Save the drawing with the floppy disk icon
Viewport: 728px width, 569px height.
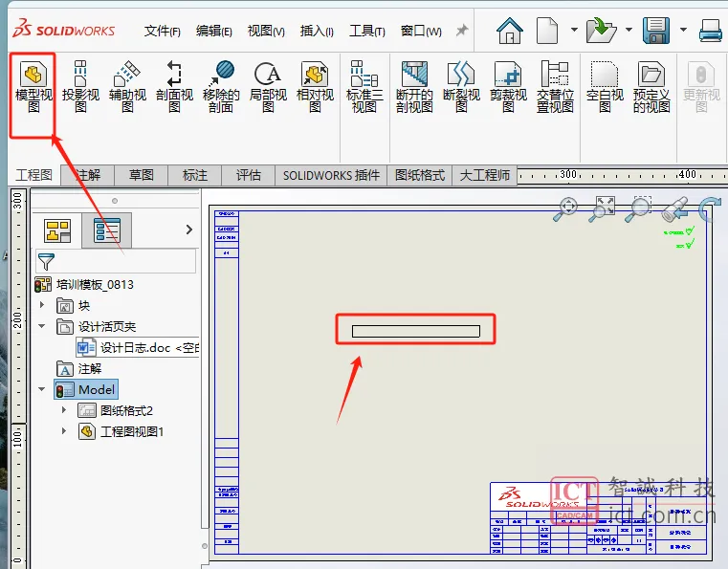tap(656, 31)
